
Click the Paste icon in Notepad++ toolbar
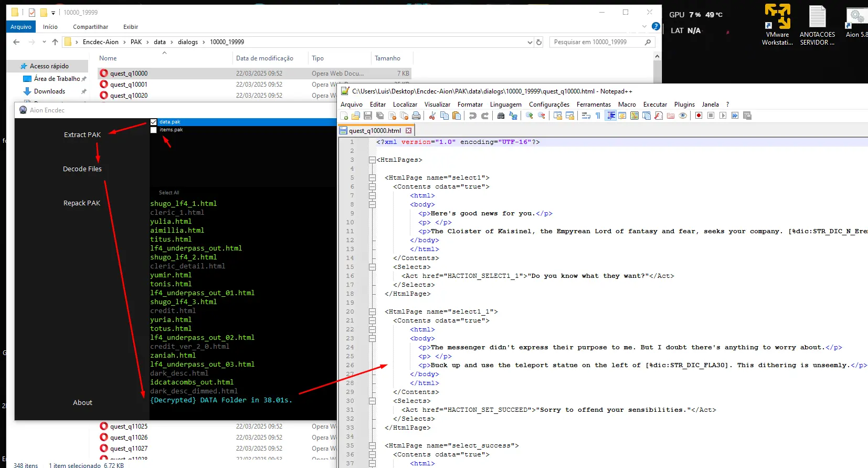click(456, 116)
